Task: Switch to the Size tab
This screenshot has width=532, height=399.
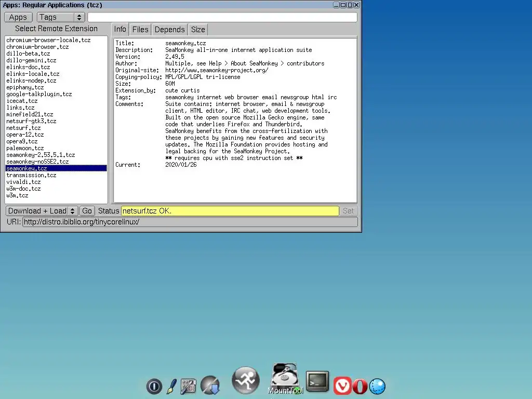Action: [x=198, y=30]
